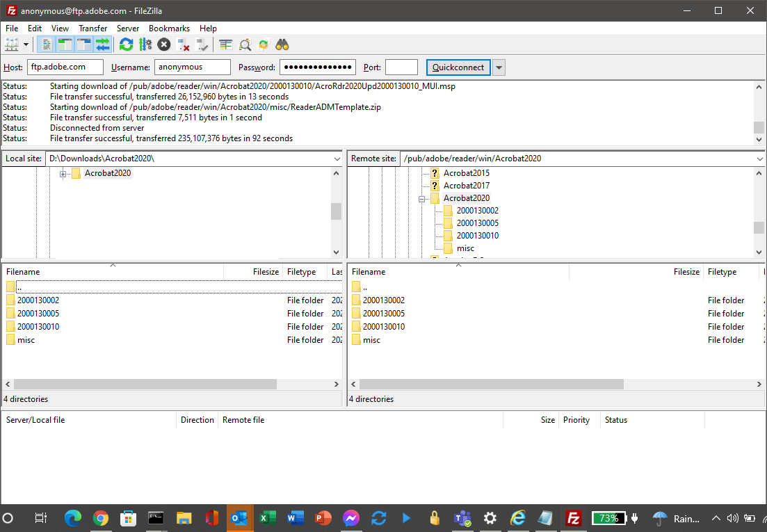Enable directory comparison

point(226,44)
